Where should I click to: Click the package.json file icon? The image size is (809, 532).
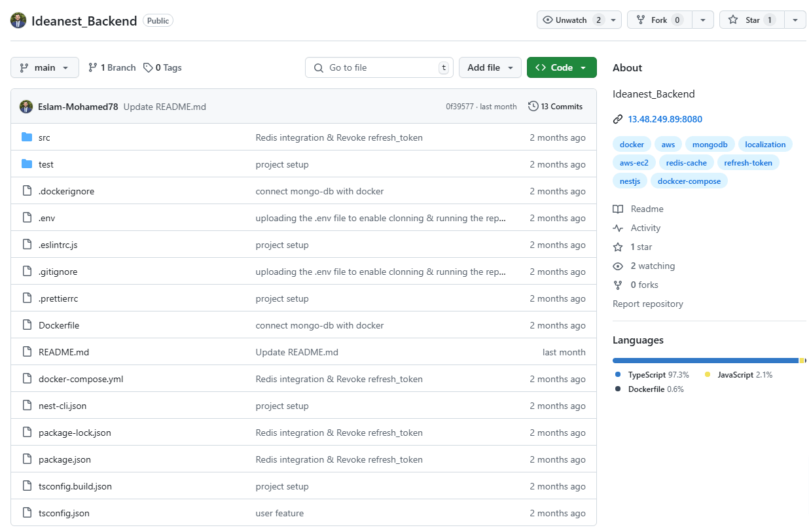click(27, 459)
